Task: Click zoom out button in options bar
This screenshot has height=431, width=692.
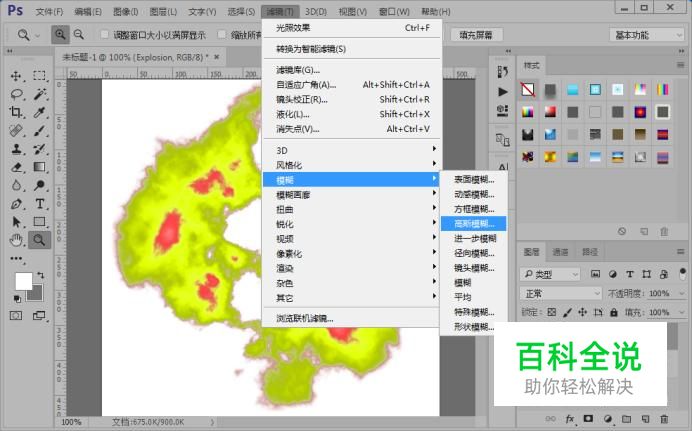Action: pyautogui.click(x=79, y=34)
